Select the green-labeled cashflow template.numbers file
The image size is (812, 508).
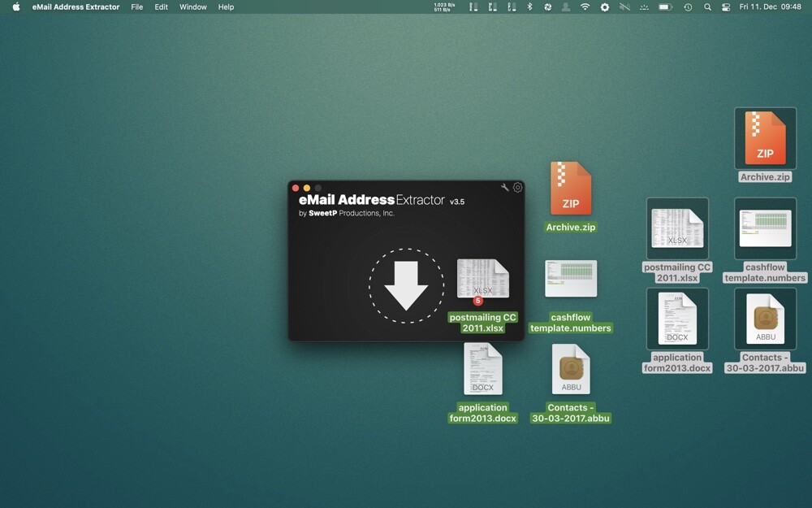571,296
